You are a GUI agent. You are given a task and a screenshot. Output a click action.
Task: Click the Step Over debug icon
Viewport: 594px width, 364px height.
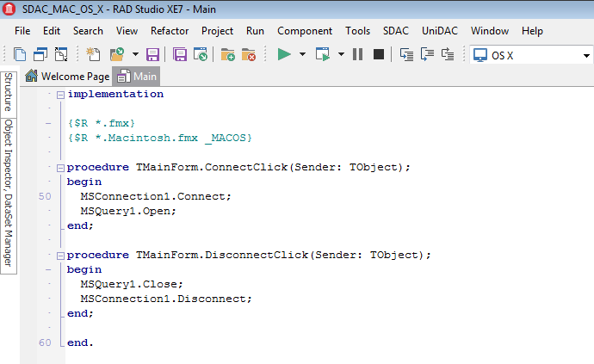point(427,54)
